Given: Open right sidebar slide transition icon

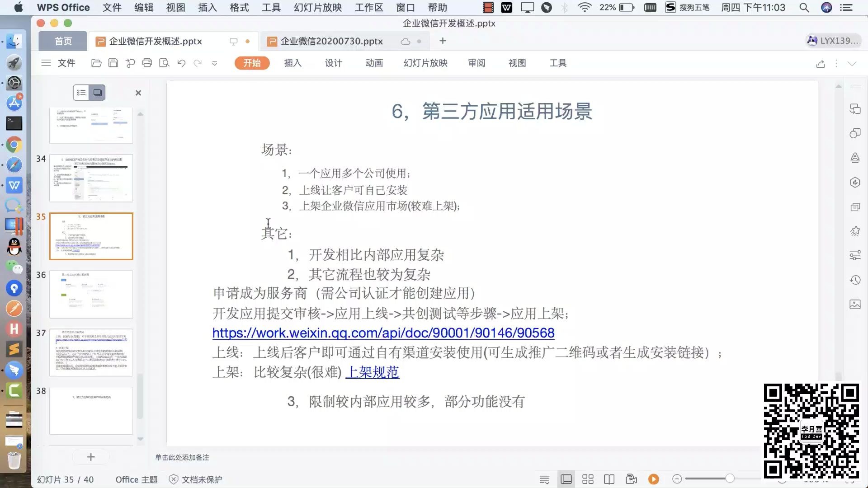Looking at the screenshot, I should click(x=855, y=207).
